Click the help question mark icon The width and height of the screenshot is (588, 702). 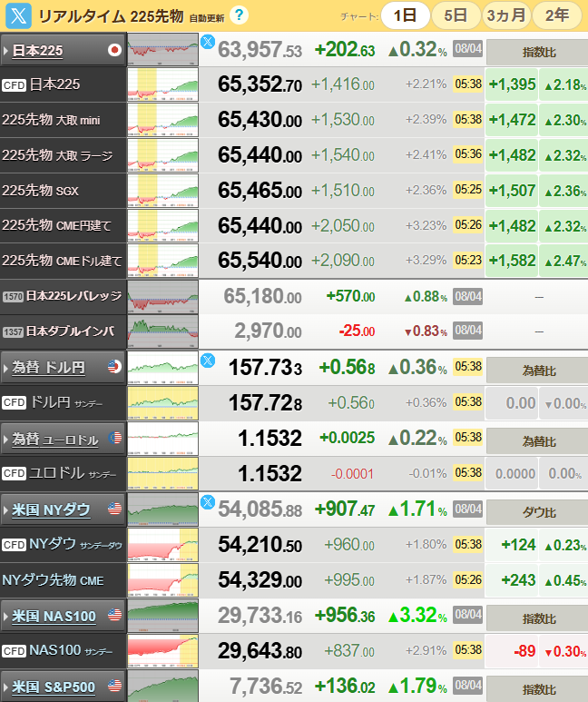(239, 15)
